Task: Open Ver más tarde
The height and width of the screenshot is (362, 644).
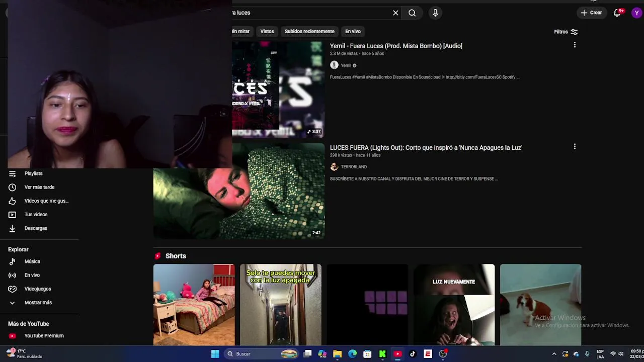Action: tap(40, 187)
